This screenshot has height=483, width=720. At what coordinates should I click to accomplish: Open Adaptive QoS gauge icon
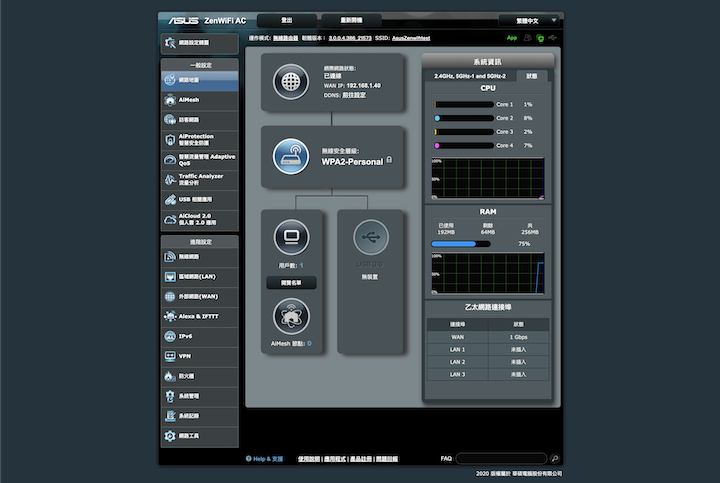[170, 160]
